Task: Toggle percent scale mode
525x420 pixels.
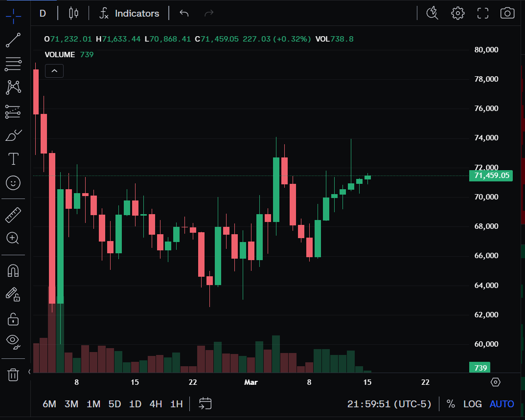Action: pyautogui.click(x=451, y=404)
